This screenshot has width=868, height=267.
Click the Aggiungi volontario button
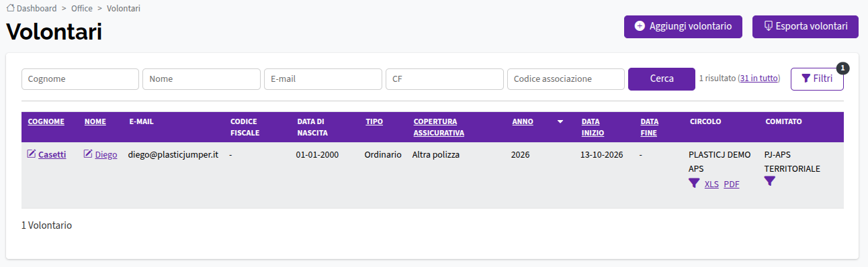pos(683,27)
